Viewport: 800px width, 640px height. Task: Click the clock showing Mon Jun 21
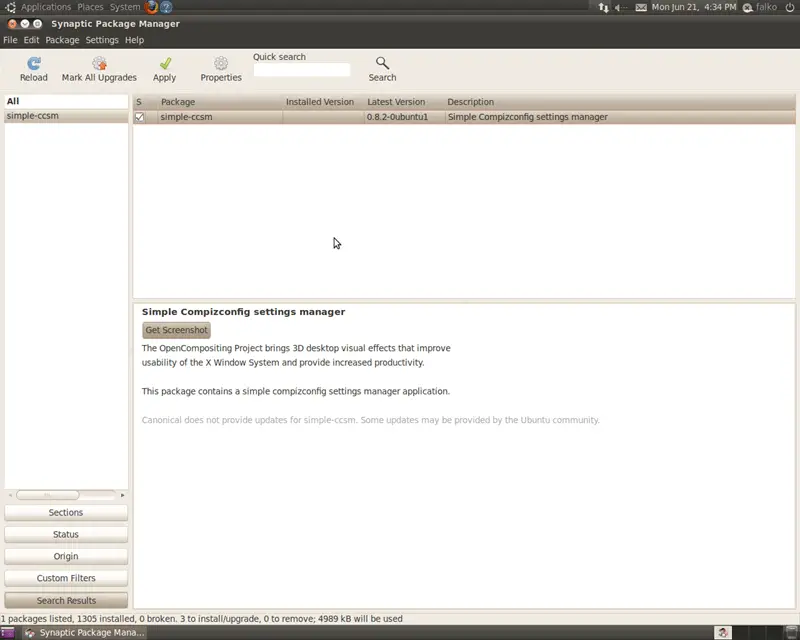tap(694, 7)
